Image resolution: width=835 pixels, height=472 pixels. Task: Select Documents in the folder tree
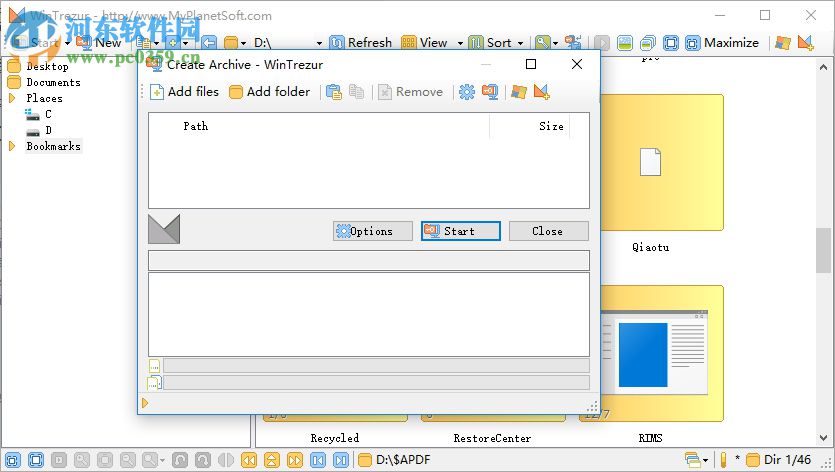[53, 83]
